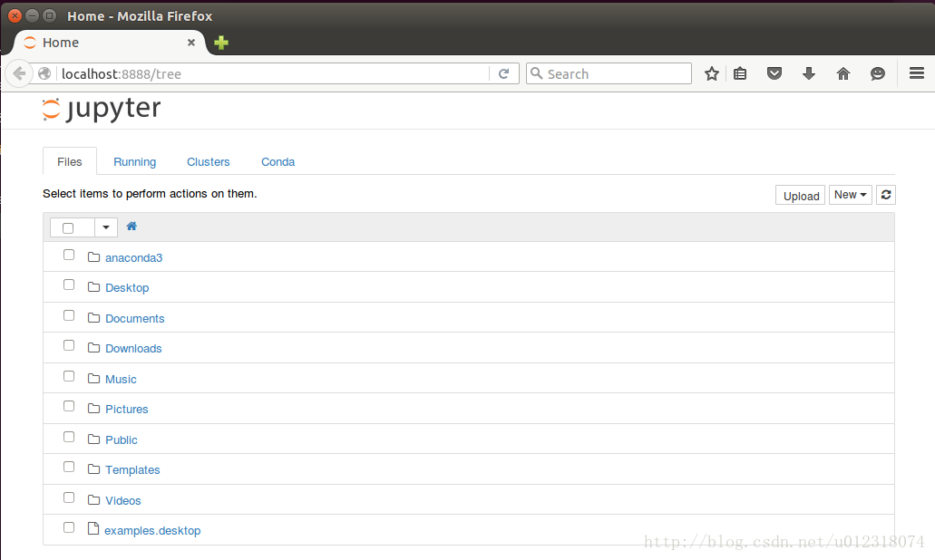Open the Pictures folder link
This screenshot has width=935, height=560.
(x=126, y=410)
